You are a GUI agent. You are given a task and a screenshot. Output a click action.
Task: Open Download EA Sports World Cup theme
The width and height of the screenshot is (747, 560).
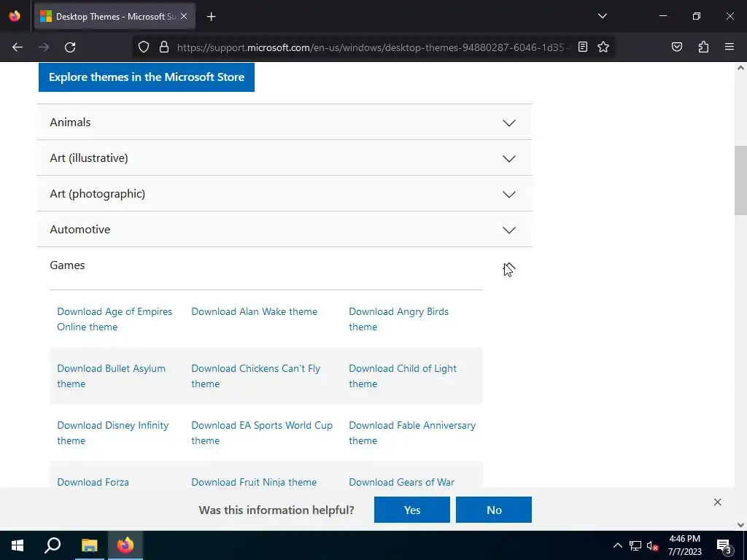coord(262,432)
